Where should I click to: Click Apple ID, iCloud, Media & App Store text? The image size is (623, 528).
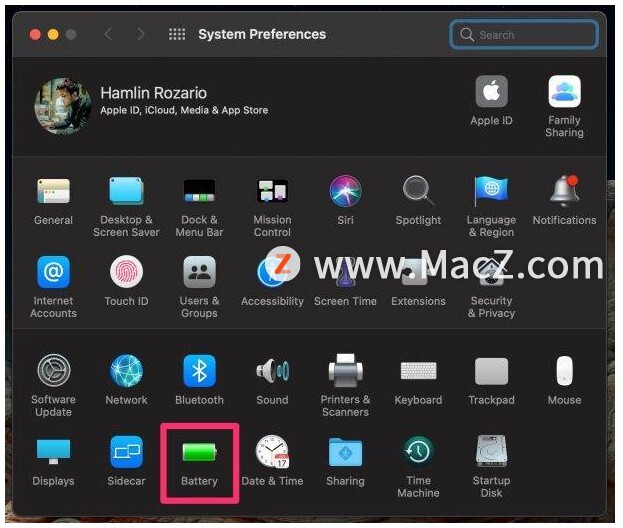[x=184, y=110]
